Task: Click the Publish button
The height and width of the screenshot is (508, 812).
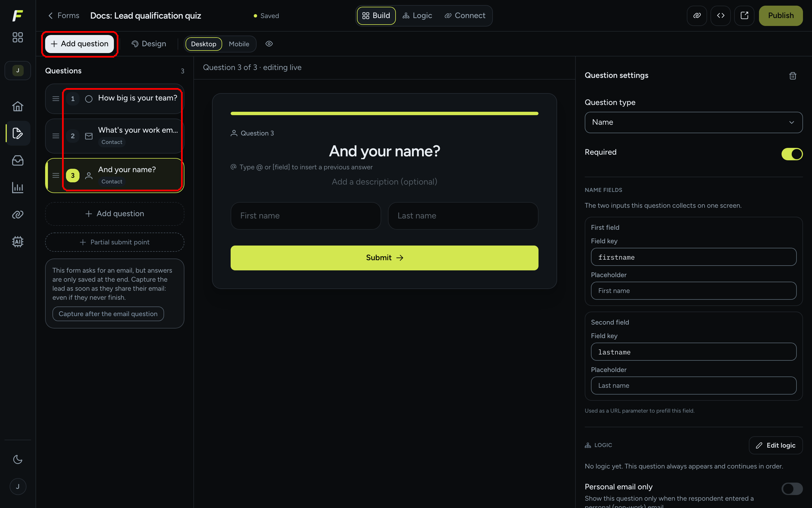Action: pyautogui.click(x=781, y=16)
